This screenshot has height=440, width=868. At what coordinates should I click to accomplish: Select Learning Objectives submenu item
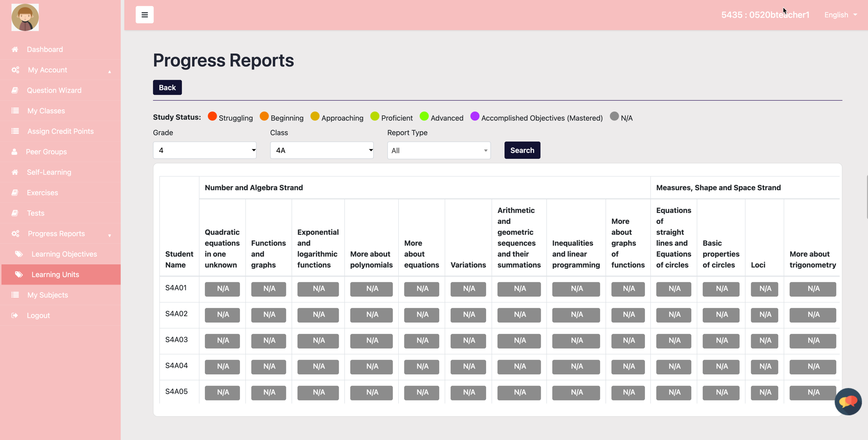click(x=64, y=254)
